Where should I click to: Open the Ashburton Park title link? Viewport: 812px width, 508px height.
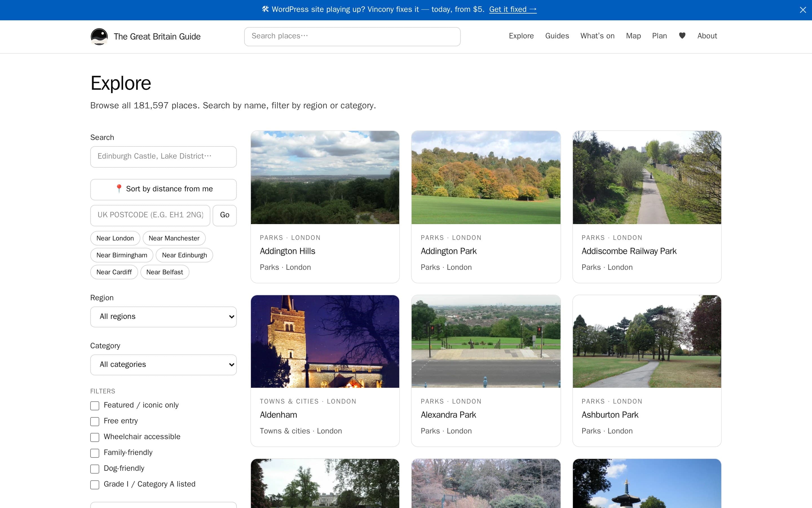(x=610, y=415)
